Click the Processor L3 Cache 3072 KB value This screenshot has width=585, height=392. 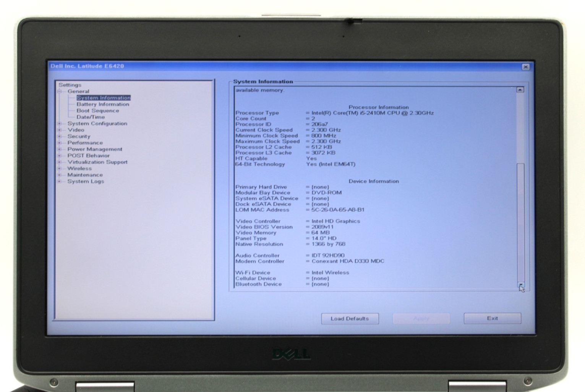(323, 153)
